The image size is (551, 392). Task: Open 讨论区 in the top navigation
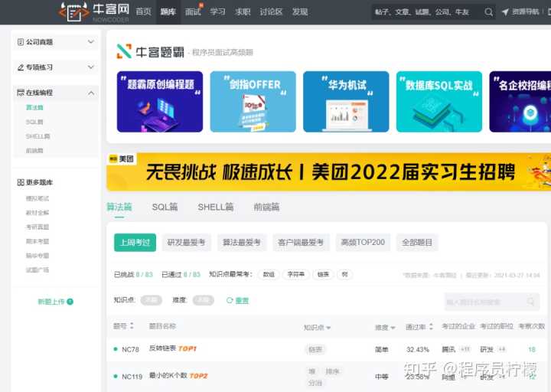[271, 12]
